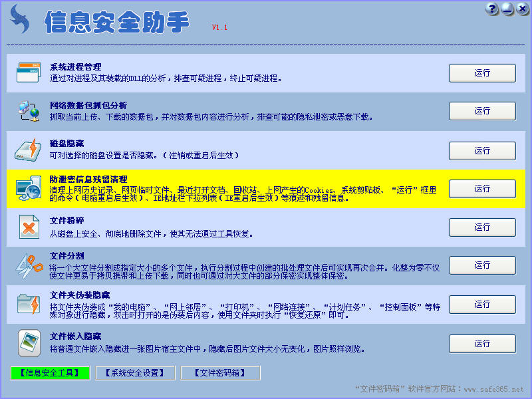Select the 文件夹伪装隐藏 heading
Screen dimensions: 532x399
[80, 295]
